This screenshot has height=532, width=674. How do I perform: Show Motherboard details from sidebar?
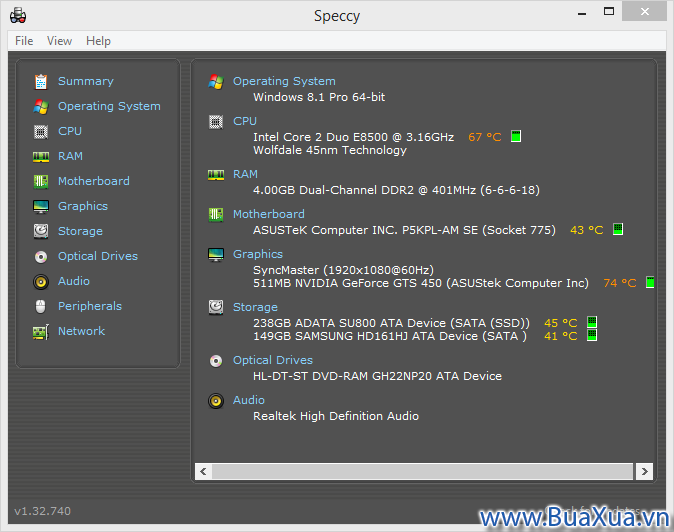(x=94, y=181)
